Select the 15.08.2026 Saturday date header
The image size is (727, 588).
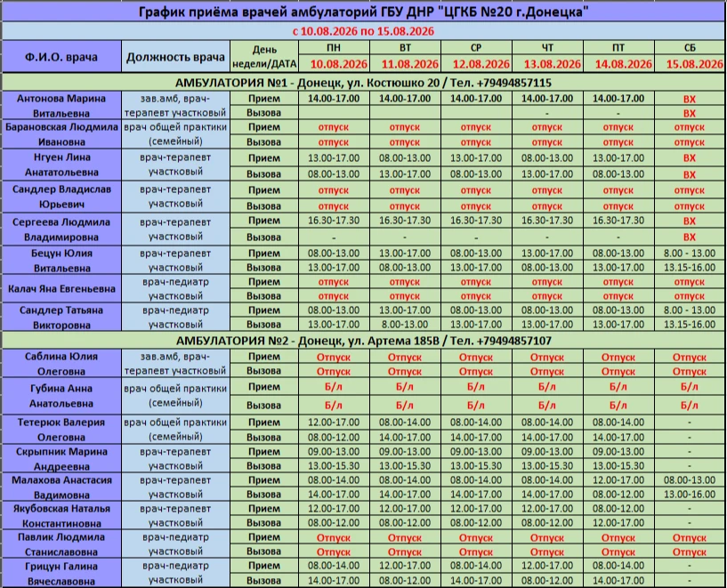[x=694, y=64]
